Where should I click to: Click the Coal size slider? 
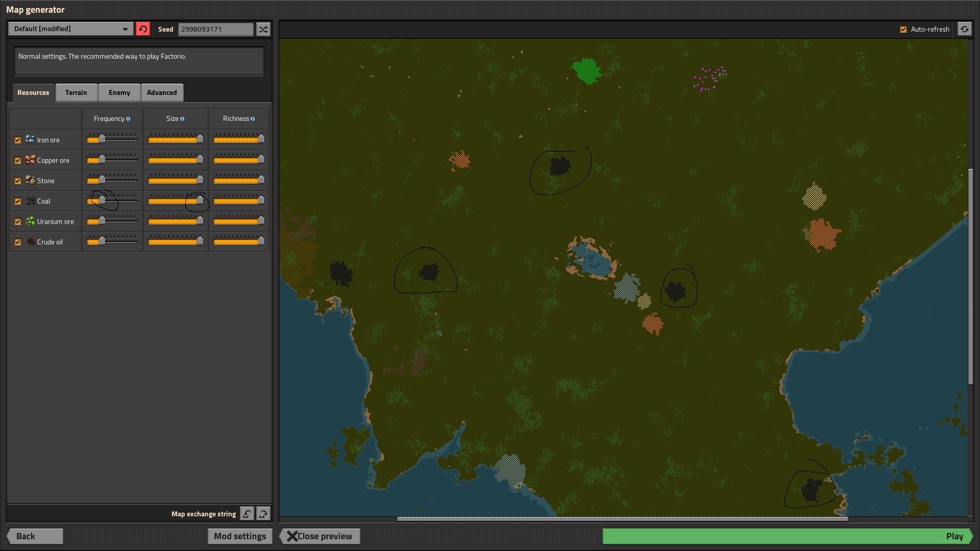click(x=176, y=200)
